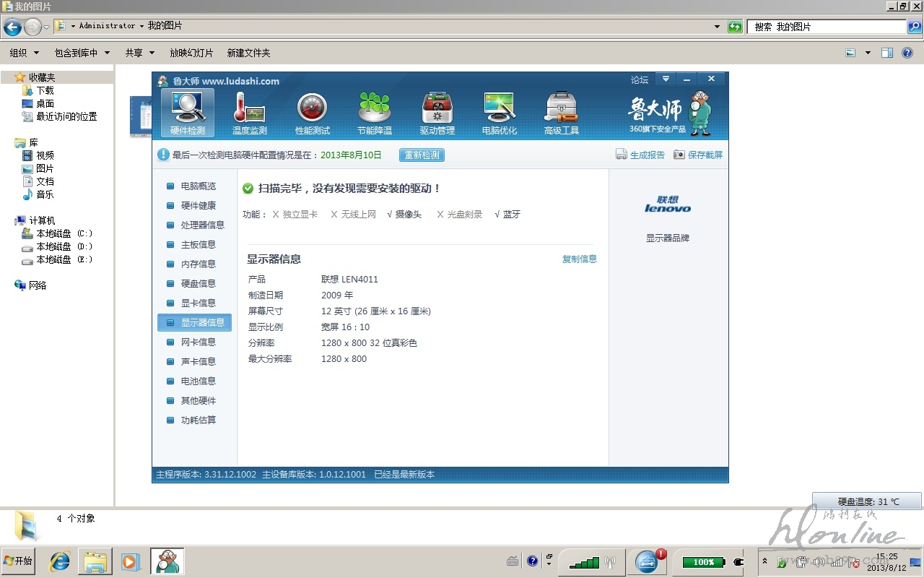Open the 驱动管理 driver management icon

[x=437, y=113]
